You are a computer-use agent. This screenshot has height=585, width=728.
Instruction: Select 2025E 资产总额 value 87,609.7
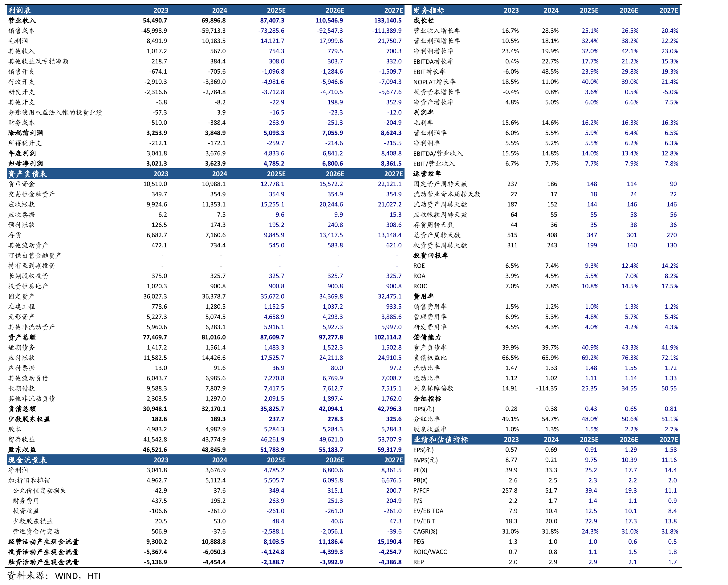coord(272,337)
